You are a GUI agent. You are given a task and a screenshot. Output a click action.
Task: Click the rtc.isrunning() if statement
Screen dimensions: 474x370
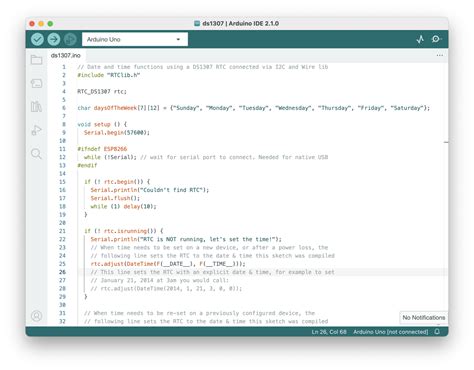[124, 231]
